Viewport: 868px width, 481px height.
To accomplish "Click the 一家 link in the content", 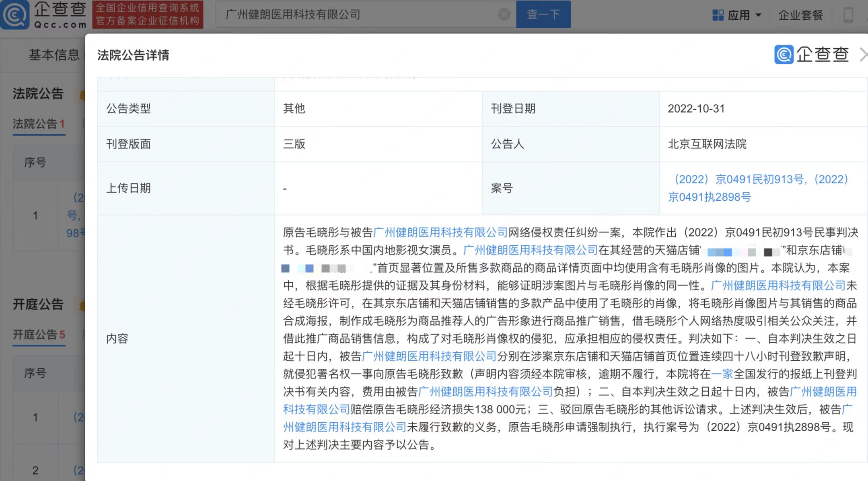I will 722,374.
